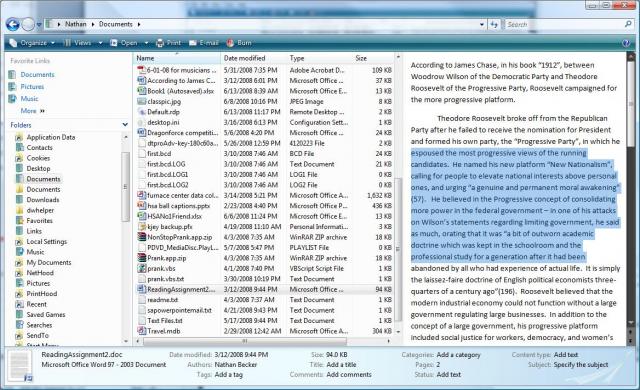Select kjey backup.pfx certificate icon
Viewport: 640px width, 390px height.
coord(142,227)
